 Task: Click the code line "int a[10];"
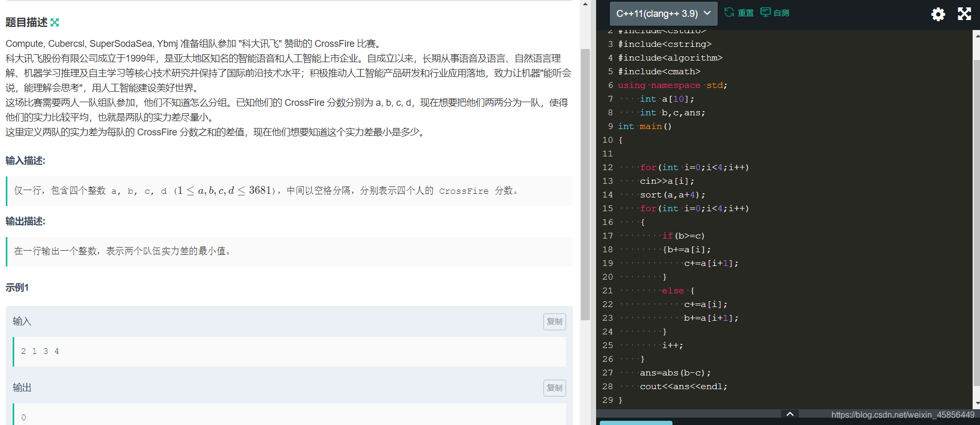click(x=667, y=99)
